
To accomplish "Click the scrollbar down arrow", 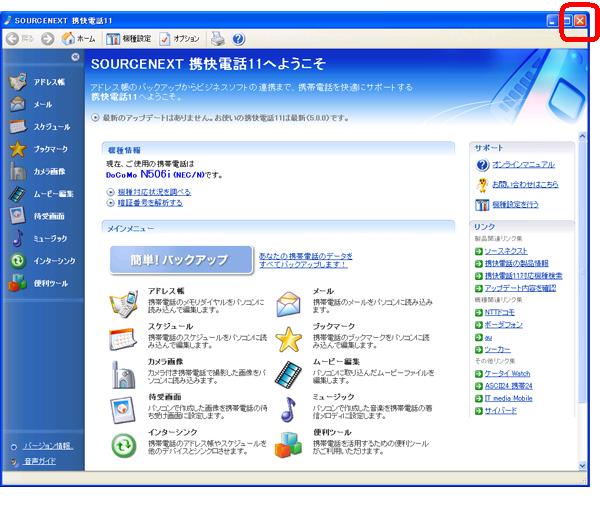I will pos(582,466).
